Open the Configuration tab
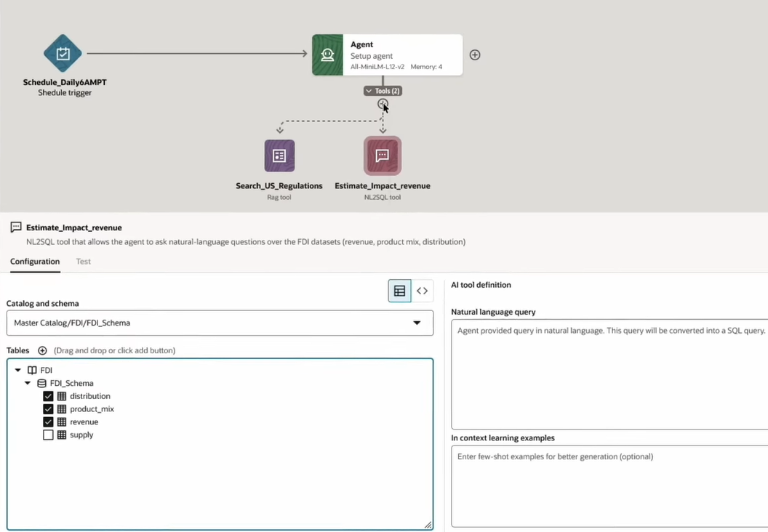768x532 pixels. pos(35,262)
